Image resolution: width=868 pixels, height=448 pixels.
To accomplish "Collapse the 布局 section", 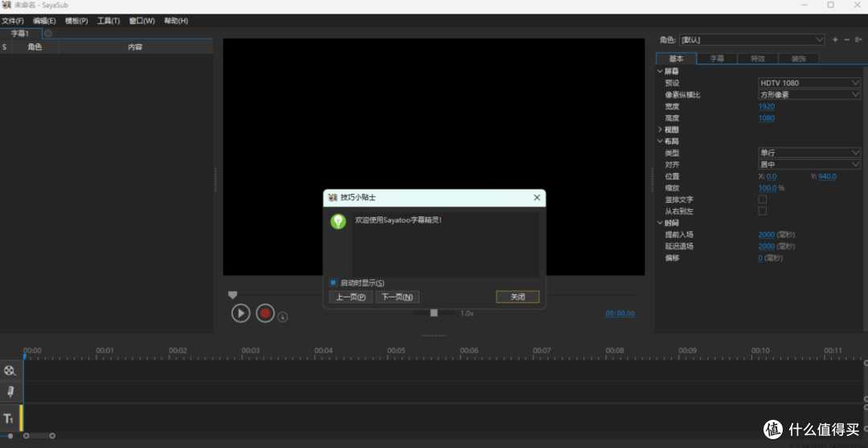I will [x=660, y=142].
